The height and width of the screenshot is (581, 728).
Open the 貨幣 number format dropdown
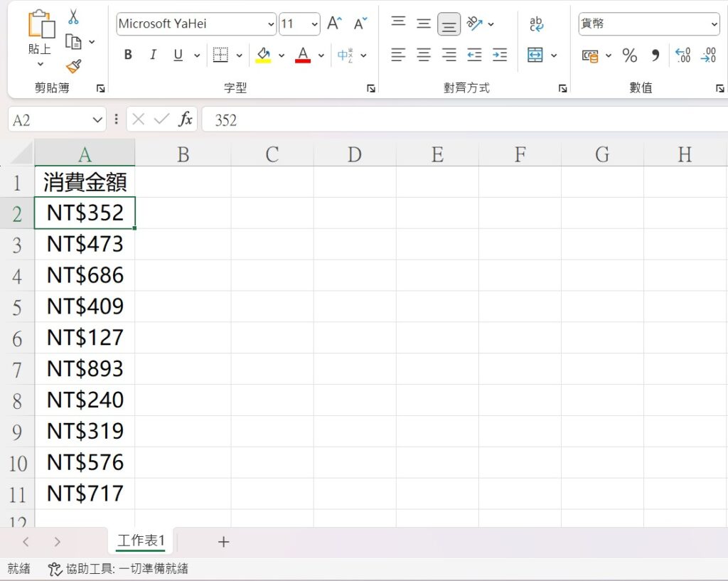click(x=714, y=24)
